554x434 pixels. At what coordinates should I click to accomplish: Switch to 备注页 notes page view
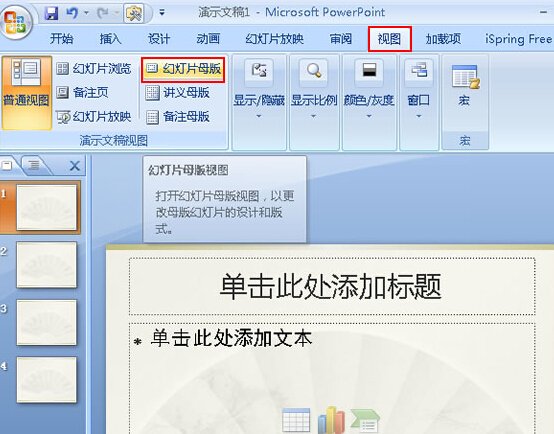tap(82, 93)
